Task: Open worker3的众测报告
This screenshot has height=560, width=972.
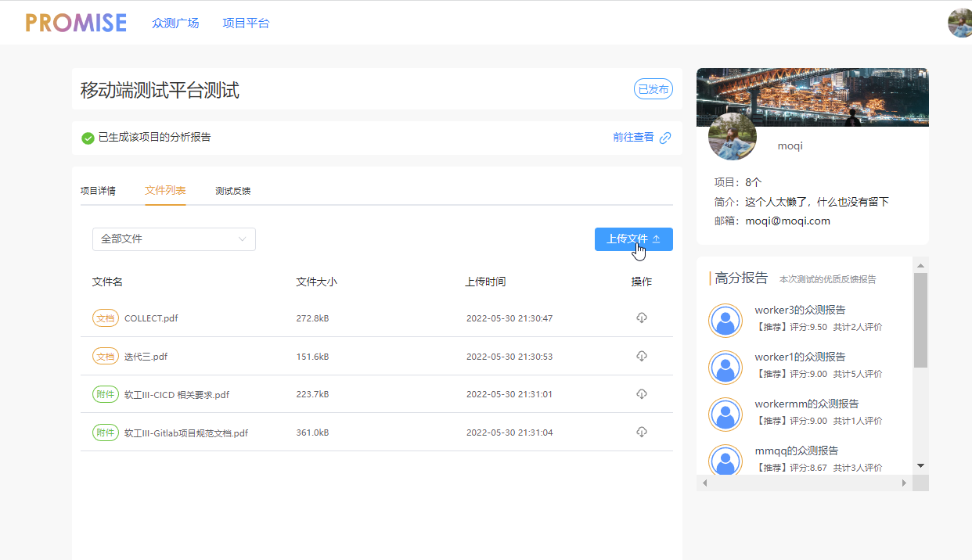Action: [x=800, y=310]
